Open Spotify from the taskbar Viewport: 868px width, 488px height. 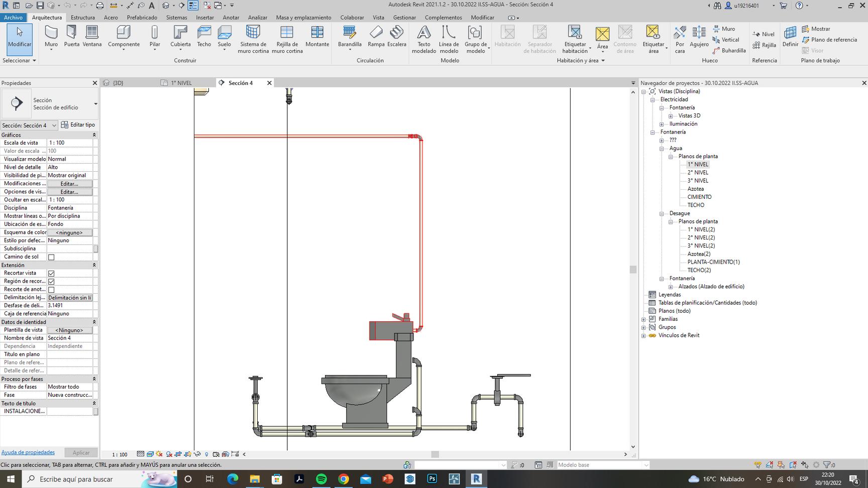pyautogui.click(x=321, y=479)
